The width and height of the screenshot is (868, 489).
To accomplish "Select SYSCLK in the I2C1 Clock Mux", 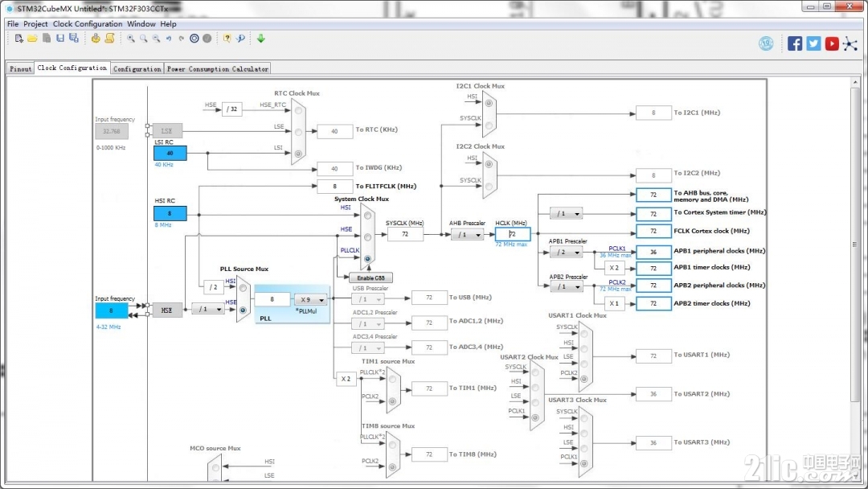I will [x=489, y=125].
